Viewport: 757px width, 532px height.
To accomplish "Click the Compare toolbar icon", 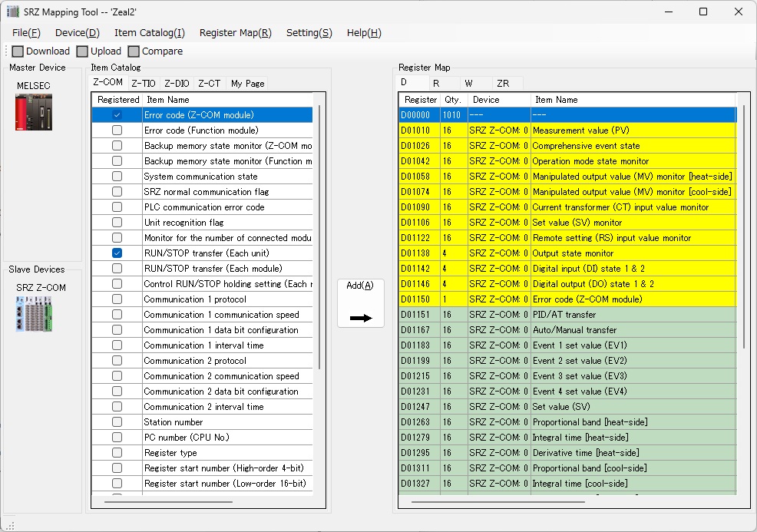I will tap(134, 51).
